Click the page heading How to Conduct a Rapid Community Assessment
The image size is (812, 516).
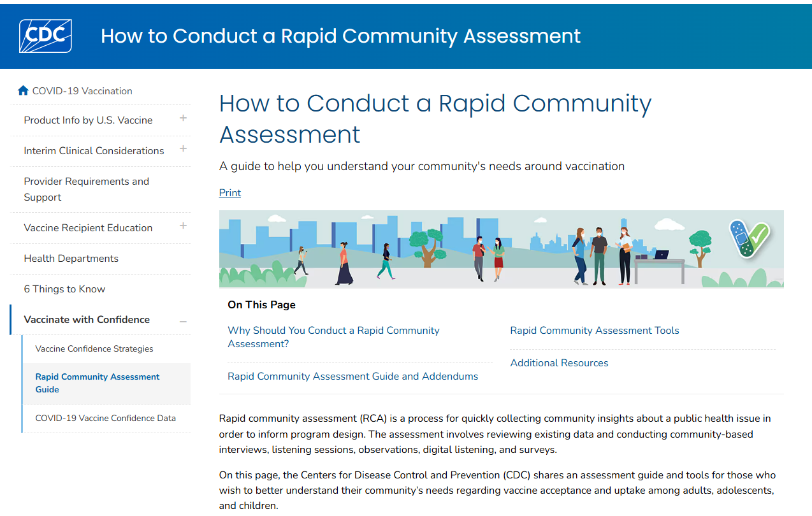[x=435, y=118]
